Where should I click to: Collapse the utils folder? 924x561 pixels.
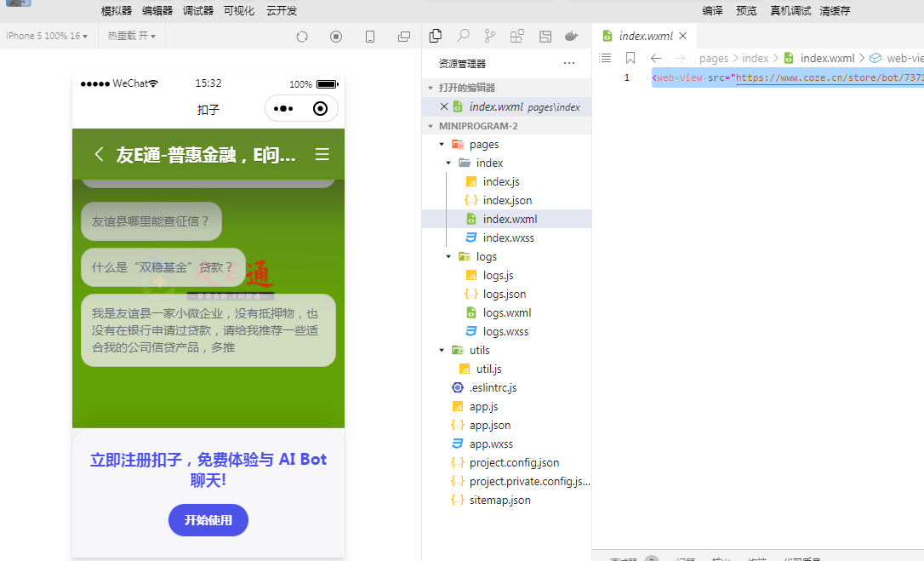click(x=442, y=351)
